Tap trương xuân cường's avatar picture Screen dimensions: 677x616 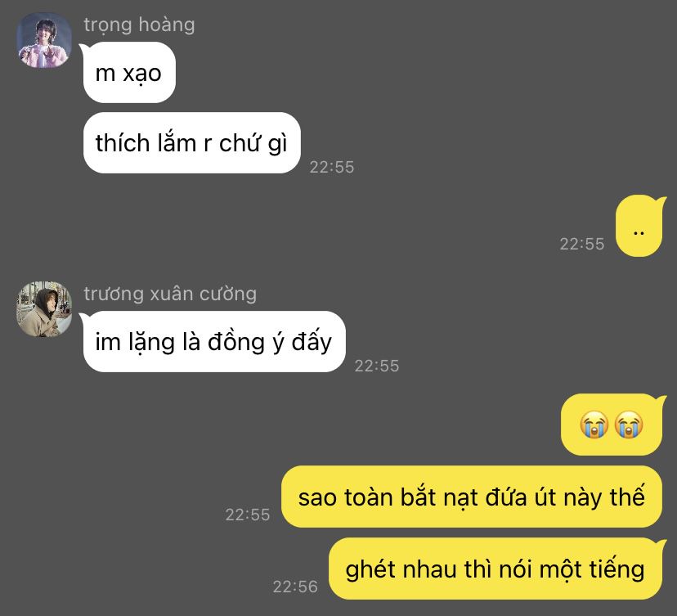[44, 309]
